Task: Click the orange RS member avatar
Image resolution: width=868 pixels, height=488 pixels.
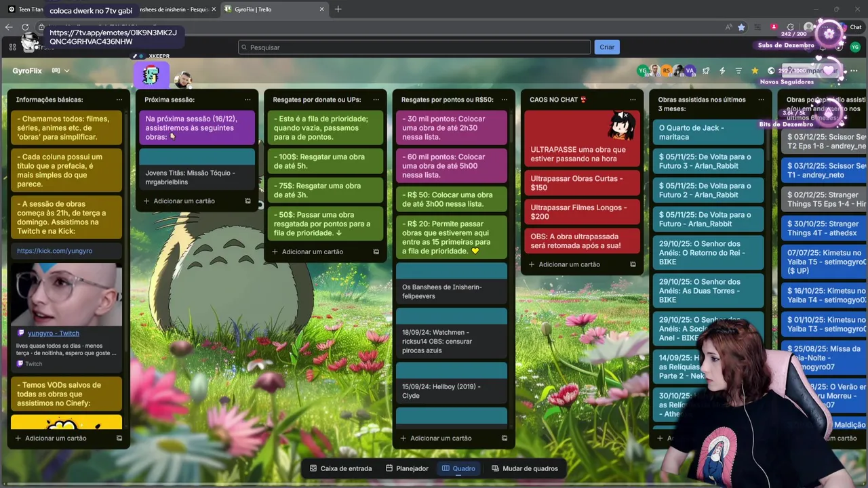Action: click(x=667, y=70)
